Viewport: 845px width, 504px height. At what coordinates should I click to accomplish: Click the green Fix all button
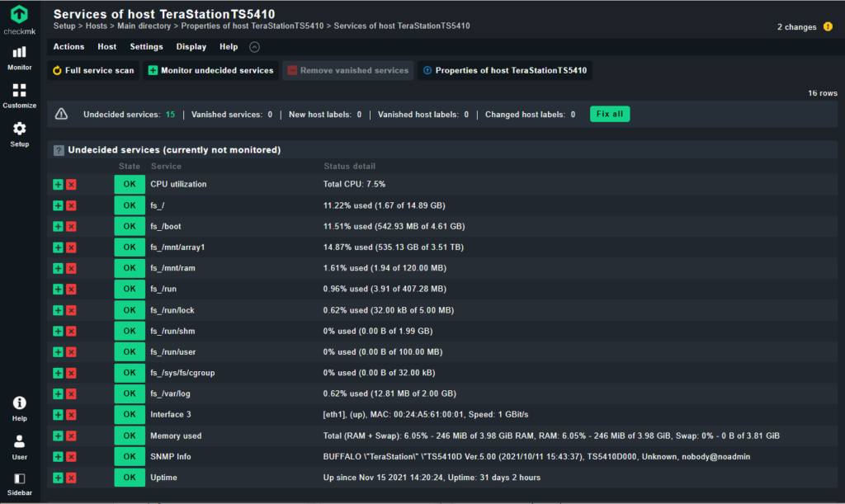pos(610,114)
